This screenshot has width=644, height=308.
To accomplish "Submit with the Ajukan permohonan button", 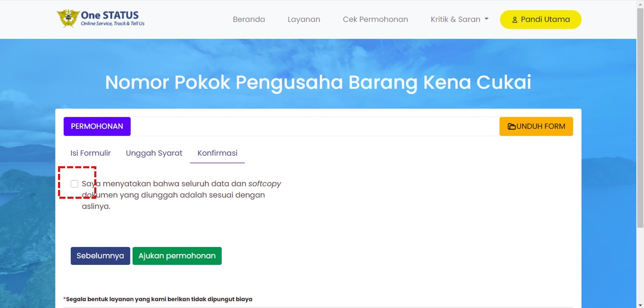I will [177, 256].
